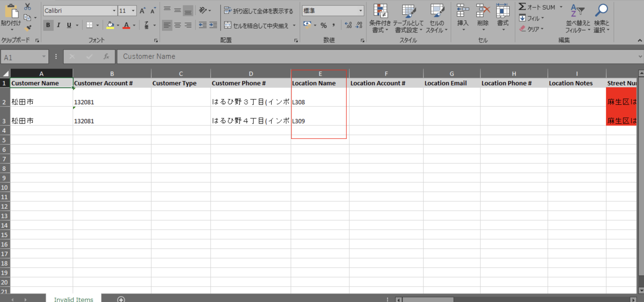
Task: Open the Calibri font name dropdown
Action: coord(114,11)
